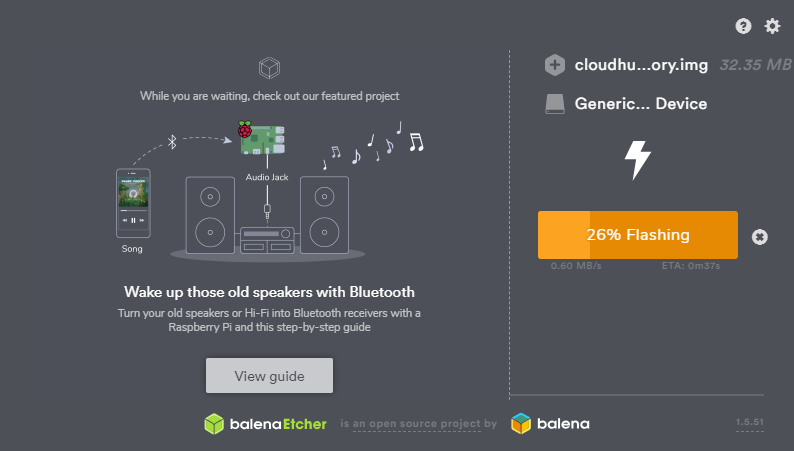Open the help question mark icon
794x451 pixels.
(743, 26)
